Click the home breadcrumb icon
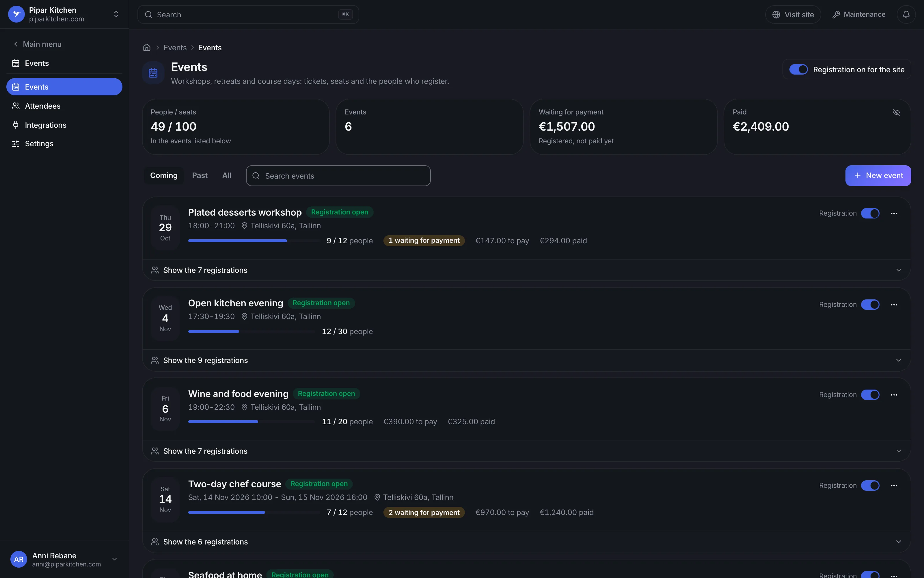The height and width of the screenshot is (578, 924). tap(147, 47)
